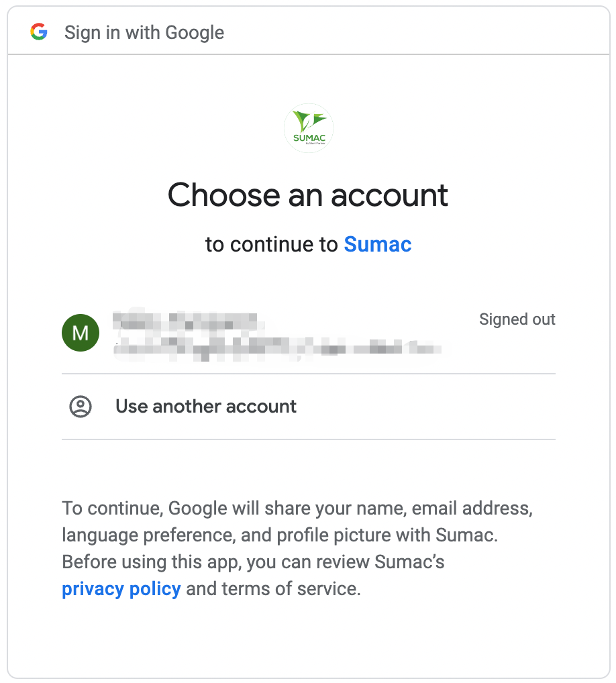Screen dimensions: 616x683
Task: Open the Sumac link in the subtitle
Action: pyautogui.click(x=377, y=244)
